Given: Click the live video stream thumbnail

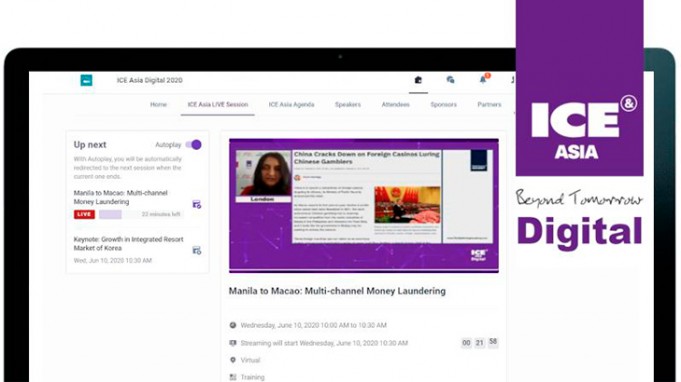Looking at the screenshot, I should tap(364, 206).
